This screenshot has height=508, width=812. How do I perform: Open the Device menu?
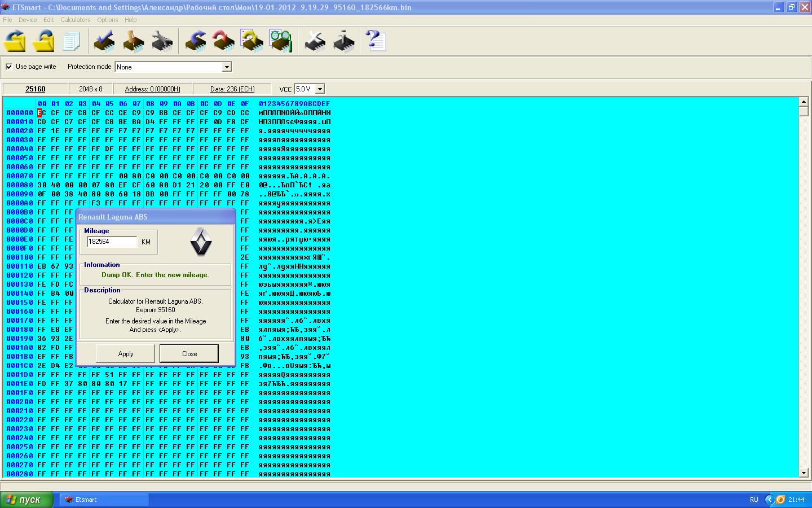[x=28, y=20]
